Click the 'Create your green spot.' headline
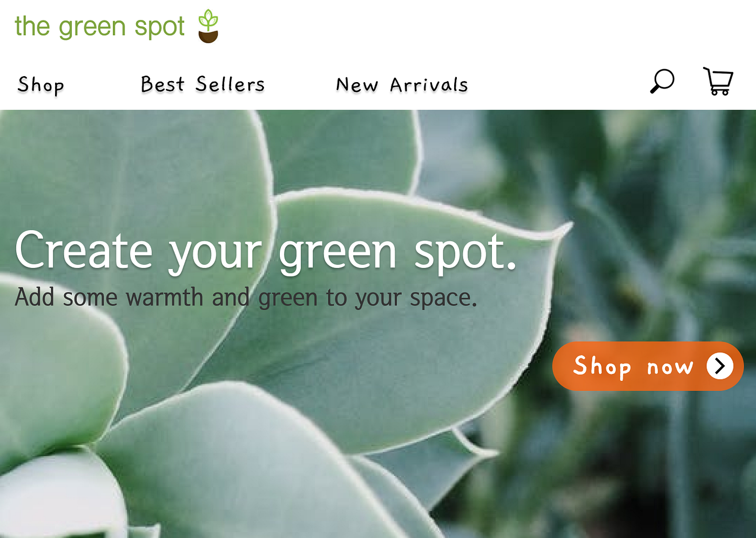756x538 pixels. coord(266,251)
